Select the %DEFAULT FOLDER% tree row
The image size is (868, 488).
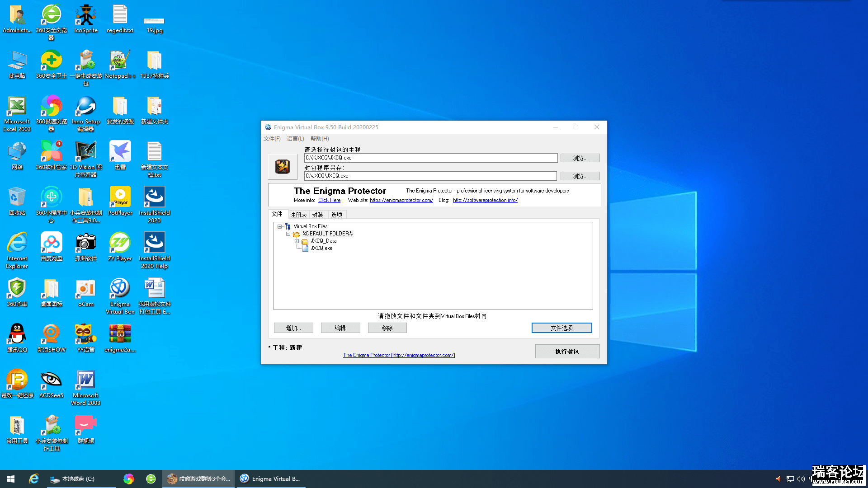(328, 234)
